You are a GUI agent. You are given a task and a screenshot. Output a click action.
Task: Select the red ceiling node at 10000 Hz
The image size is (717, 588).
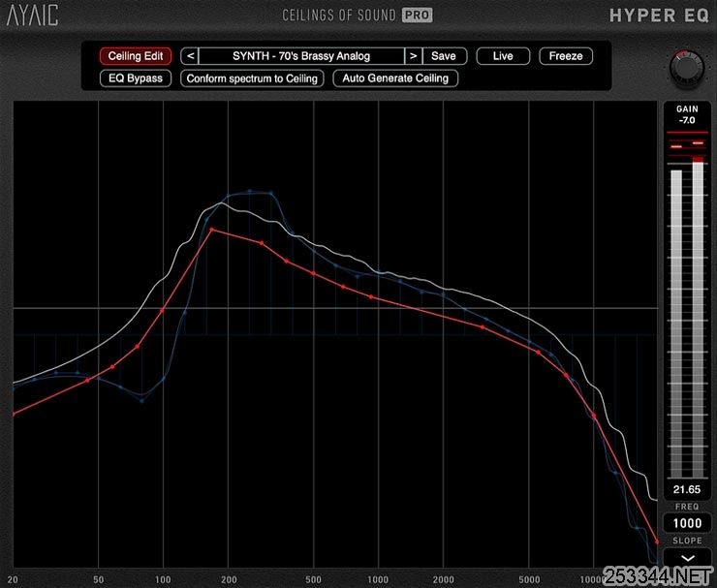pos(594,416)
